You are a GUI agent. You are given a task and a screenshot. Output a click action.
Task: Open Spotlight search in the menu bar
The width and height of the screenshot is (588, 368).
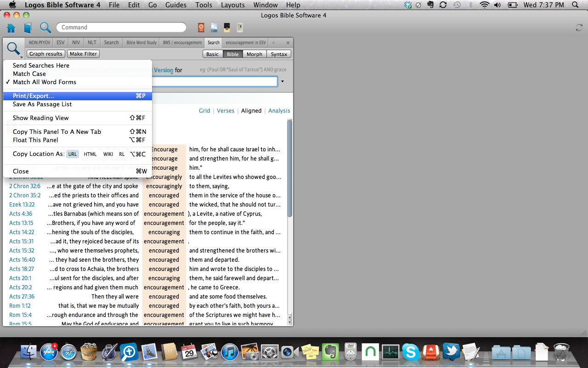pyautogui.click(x=575, y=5)
